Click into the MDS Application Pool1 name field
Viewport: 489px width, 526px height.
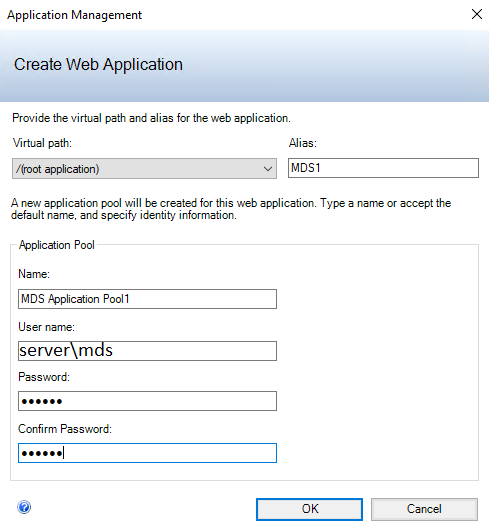coord(147,299)
